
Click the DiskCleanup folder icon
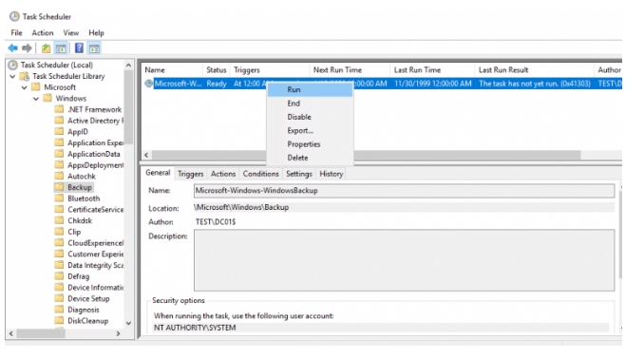point(59,320)
